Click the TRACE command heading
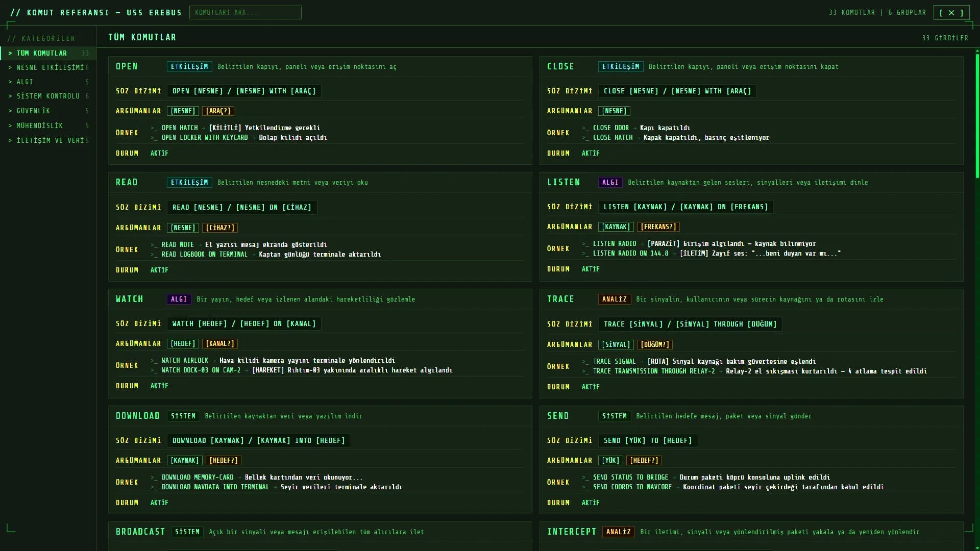Viewport: 980px width, 551px height. 560,299
